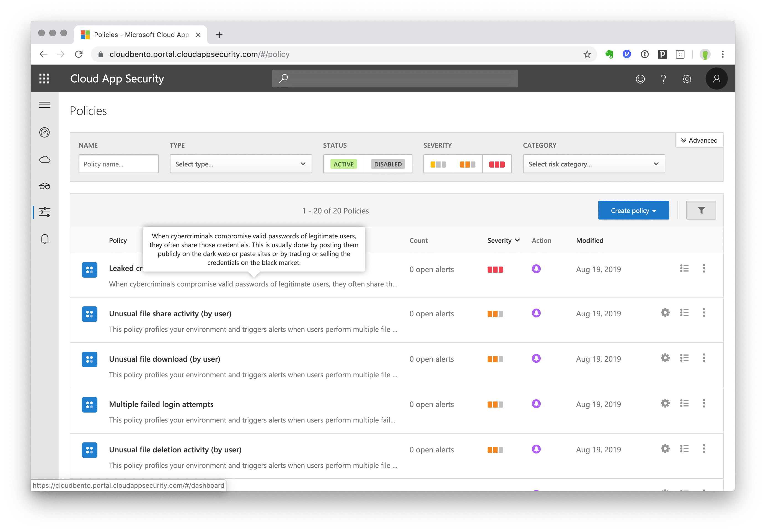Open the Create policy dropdown
Viewport: 766px width, 532px height.
coord(633,210)
